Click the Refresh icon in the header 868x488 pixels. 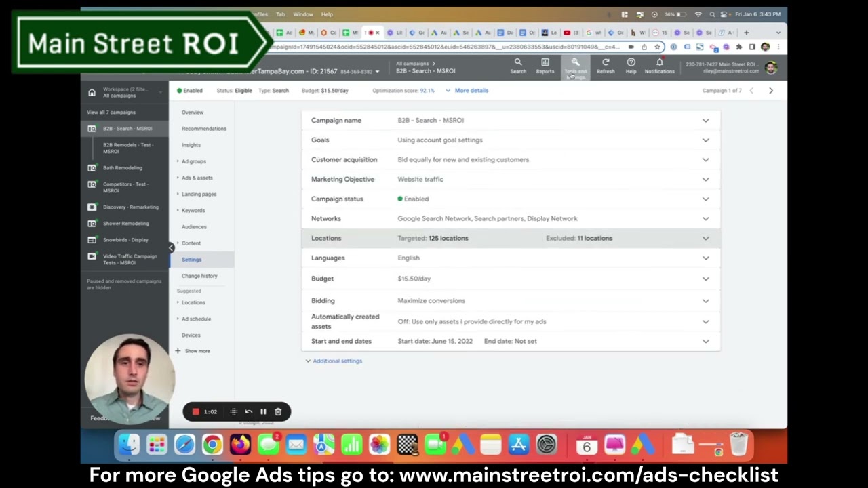(x=606, y=66)
